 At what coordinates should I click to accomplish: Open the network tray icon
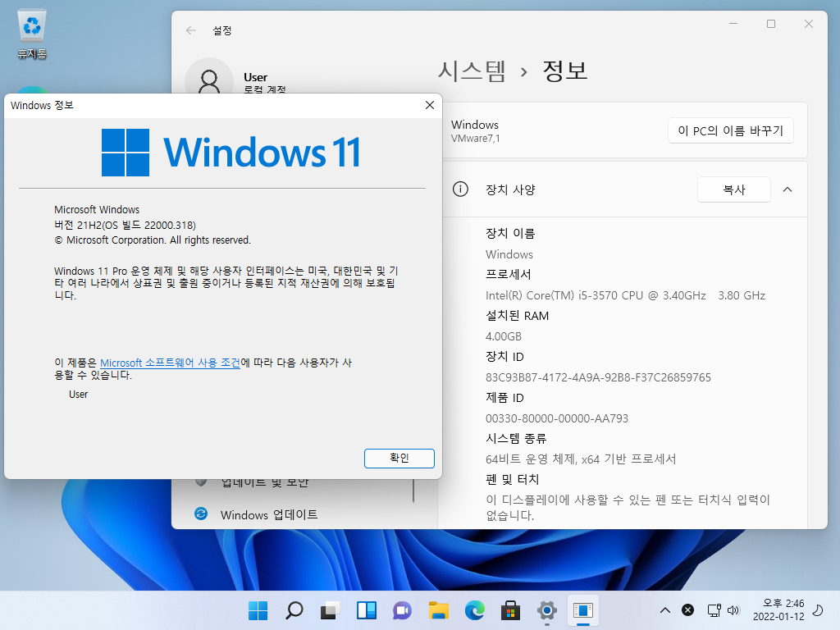click(x=714, y=610)
